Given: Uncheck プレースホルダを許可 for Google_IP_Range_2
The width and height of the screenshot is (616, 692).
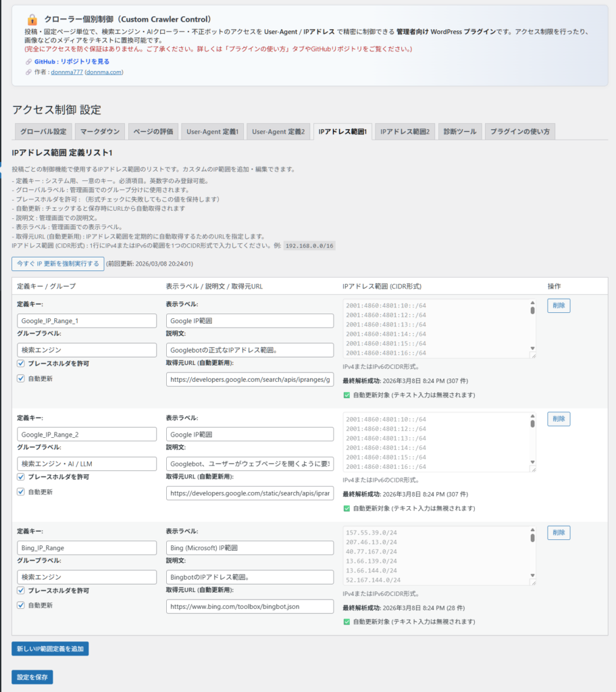Looking at the screenshot, I should [x=21, y=477].
